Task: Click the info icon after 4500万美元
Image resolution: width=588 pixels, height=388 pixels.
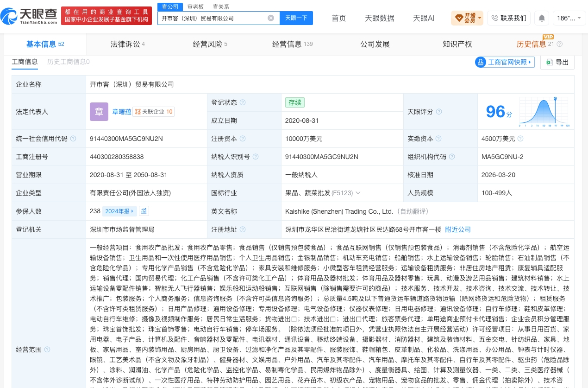Action: [x=520, y=139]
